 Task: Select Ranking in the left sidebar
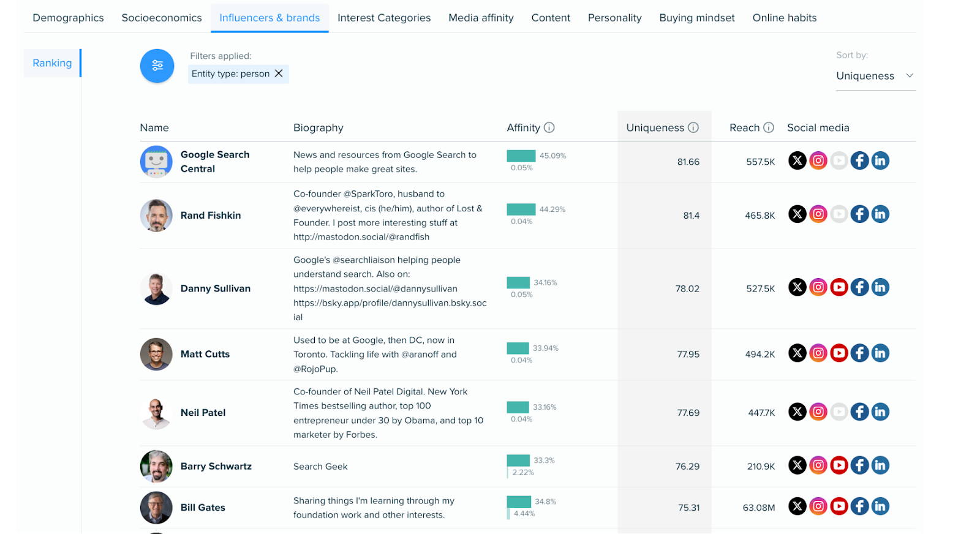[52, 63]
